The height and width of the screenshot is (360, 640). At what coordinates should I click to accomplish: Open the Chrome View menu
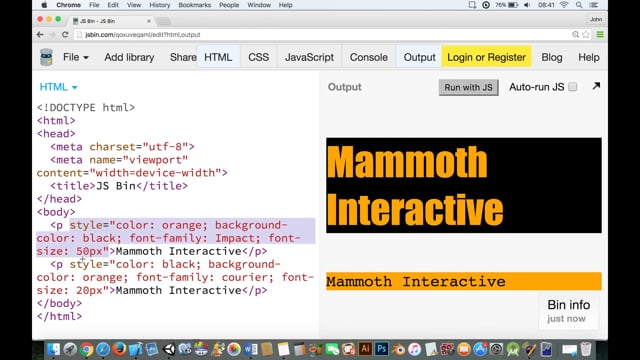point(134,5)
